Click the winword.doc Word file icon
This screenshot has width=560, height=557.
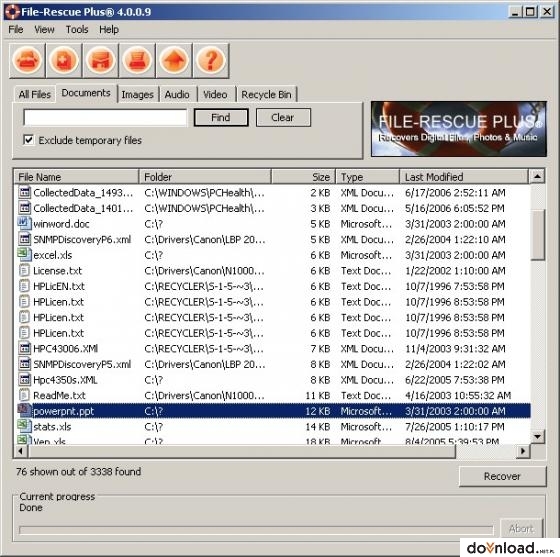click(24, 223)
